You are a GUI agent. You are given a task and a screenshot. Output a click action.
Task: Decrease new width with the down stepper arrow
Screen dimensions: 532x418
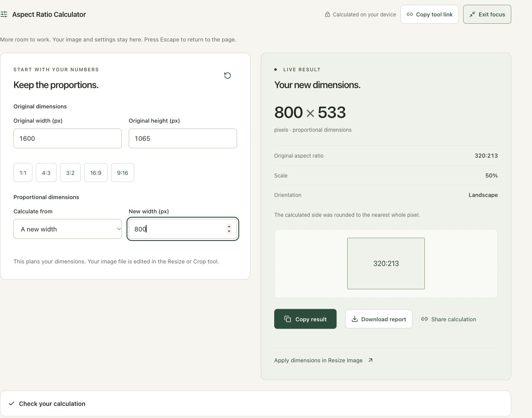tap(229, 231)
